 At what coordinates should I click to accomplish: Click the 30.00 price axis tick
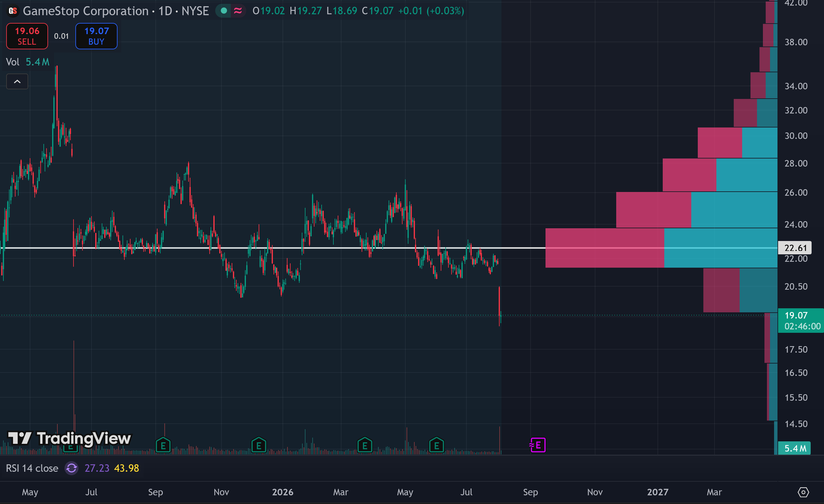[x=796, y=136]
